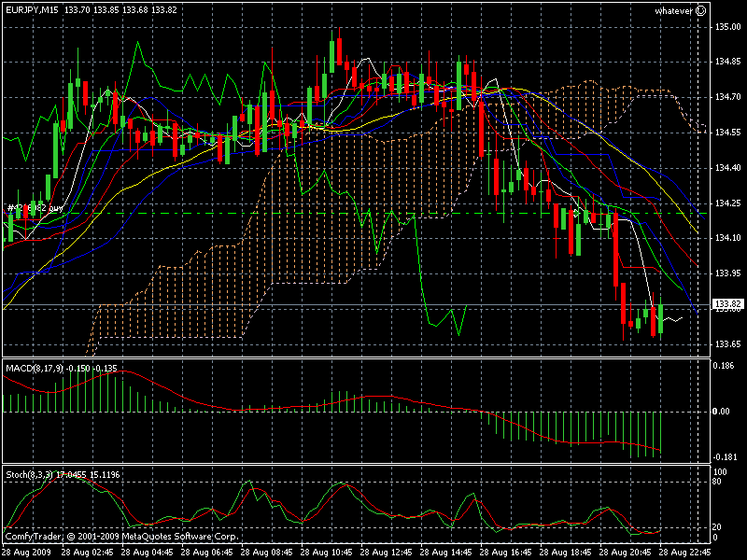Click the divider between MACD and Stochastic panels

click(355, 464)
